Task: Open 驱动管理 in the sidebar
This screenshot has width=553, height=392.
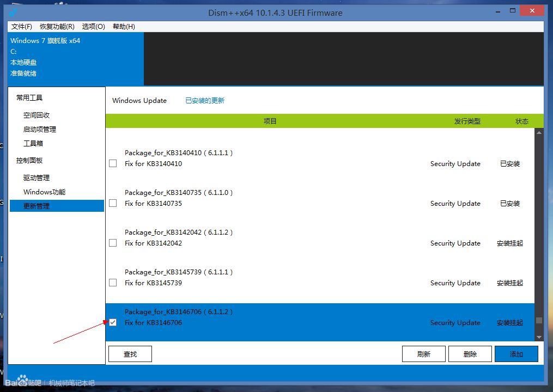Action: (37, 178)
